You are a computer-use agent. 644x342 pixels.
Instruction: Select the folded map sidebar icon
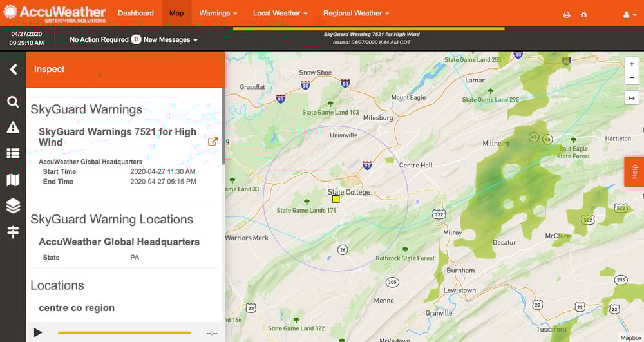(13, 180)
